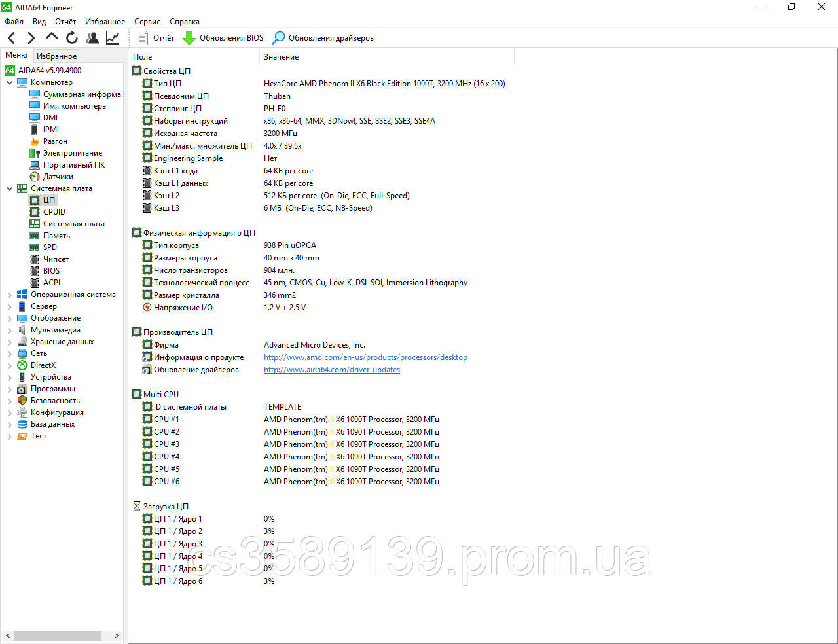The width and height of the screenshot is (838, 644).
Task: Expand the Сервер tree node
Action: tap(9, 306)
